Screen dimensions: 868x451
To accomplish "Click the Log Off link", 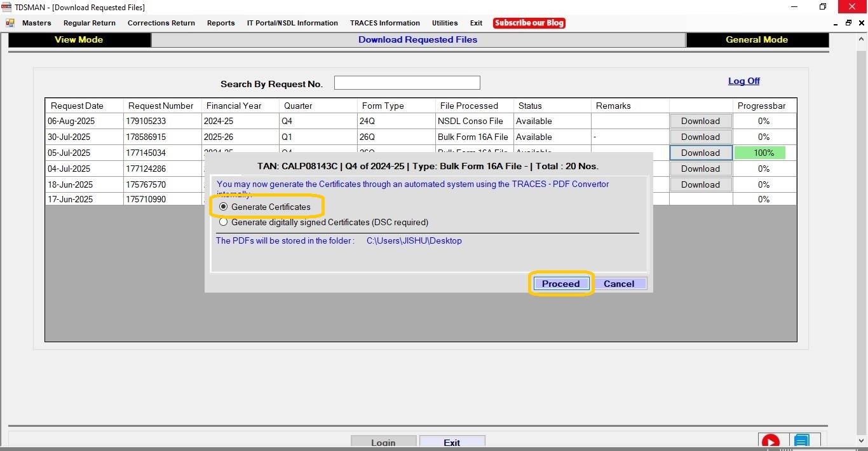I will pyautogui.click(x=743, y=81).
